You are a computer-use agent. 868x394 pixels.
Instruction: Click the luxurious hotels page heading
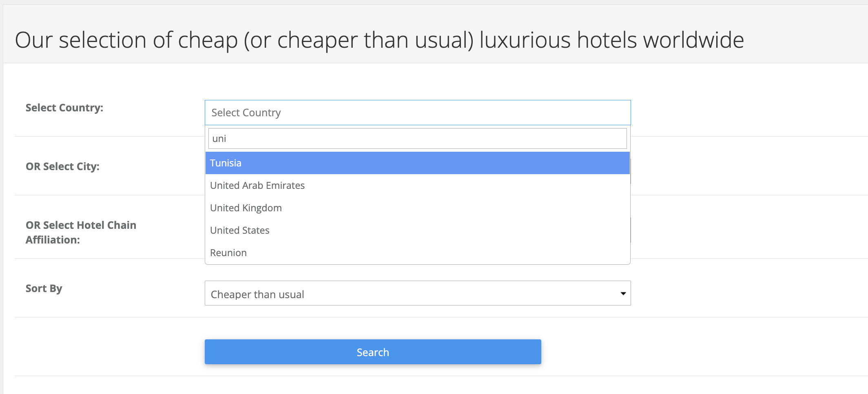[379, 40]
